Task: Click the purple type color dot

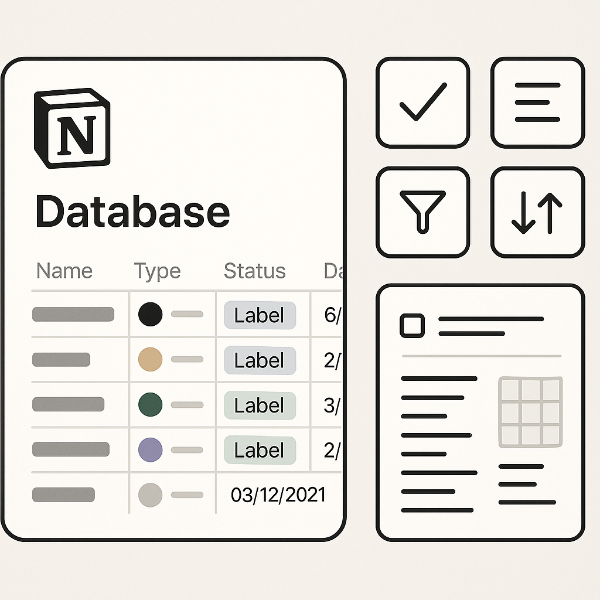Action: [150, 450]
